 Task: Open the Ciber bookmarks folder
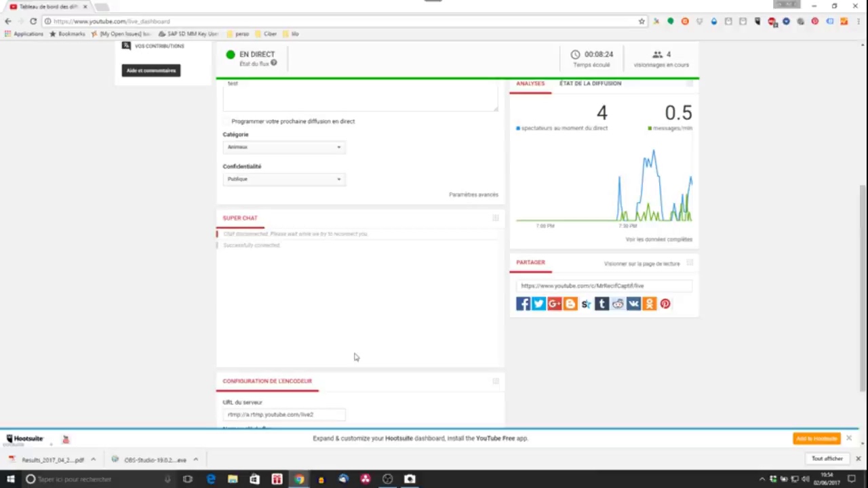point(267,34)
